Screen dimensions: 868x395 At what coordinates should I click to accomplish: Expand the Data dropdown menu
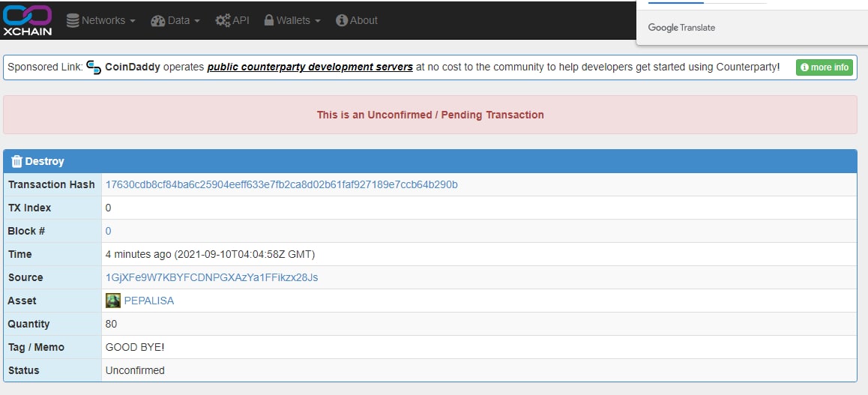(x=175, y=20)
